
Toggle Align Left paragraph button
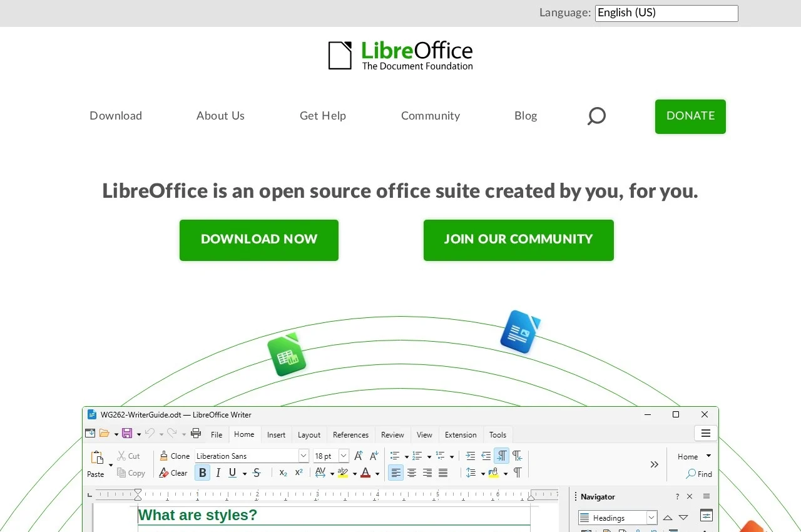396,473
